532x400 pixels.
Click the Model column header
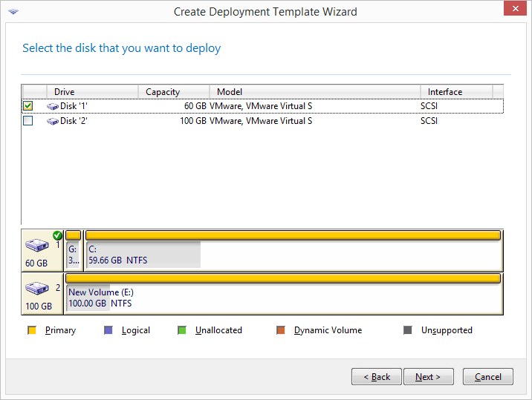pyautogui.click(x=315, y=92)
